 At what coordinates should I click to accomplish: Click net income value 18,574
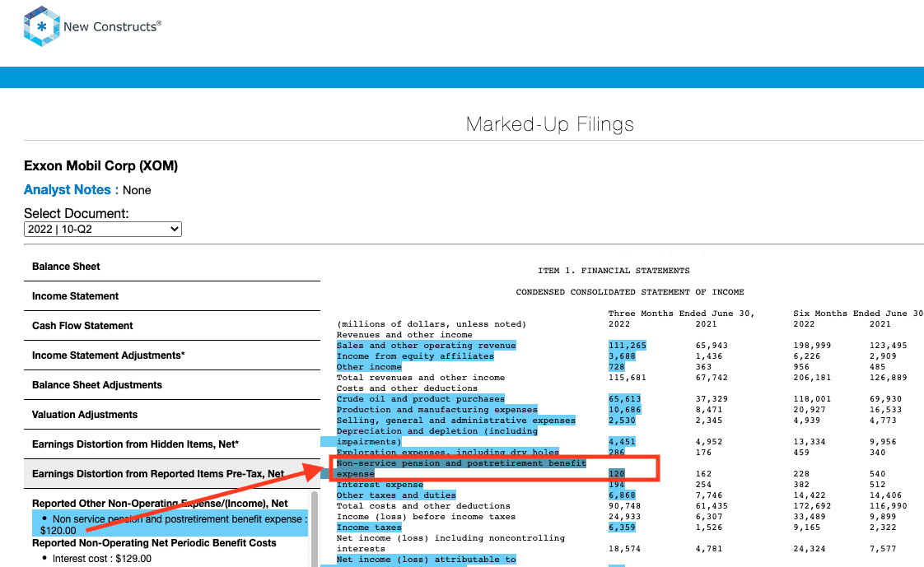point(624,549)
